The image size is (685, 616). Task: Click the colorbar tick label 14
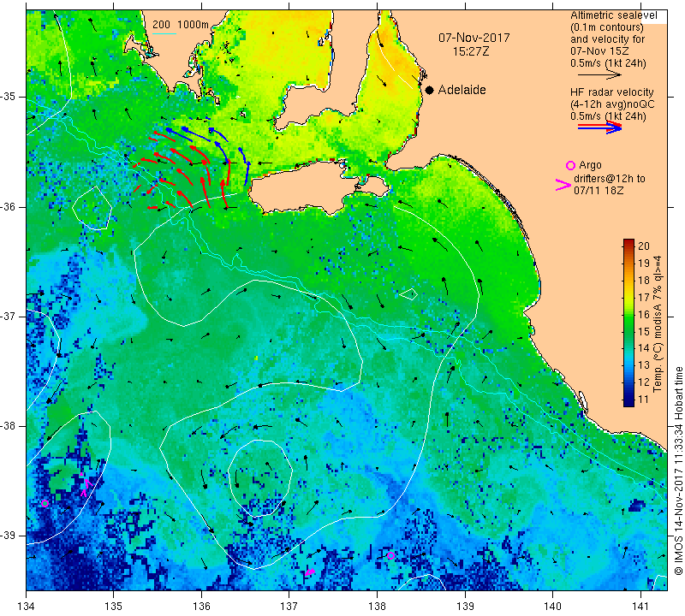click(644, 348)
